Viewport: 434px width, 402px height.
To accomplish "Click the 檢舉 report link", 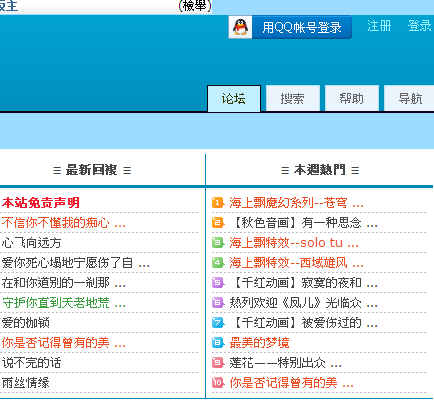I will (195, 6).
